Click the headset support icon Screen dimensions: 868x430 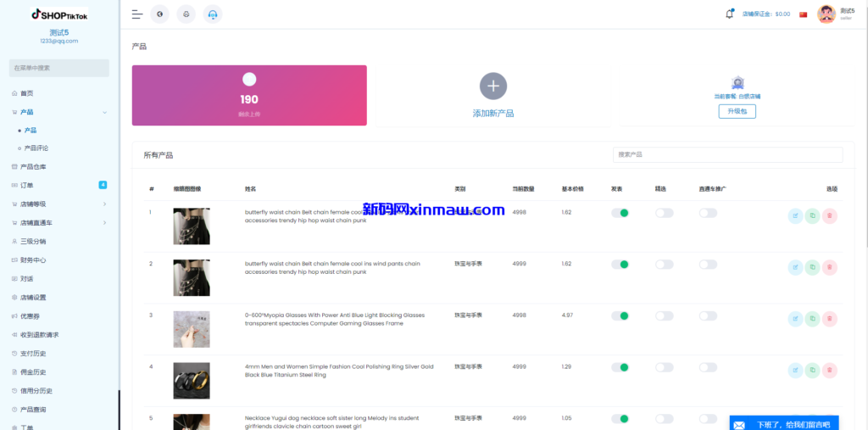(x=213, y=14)
